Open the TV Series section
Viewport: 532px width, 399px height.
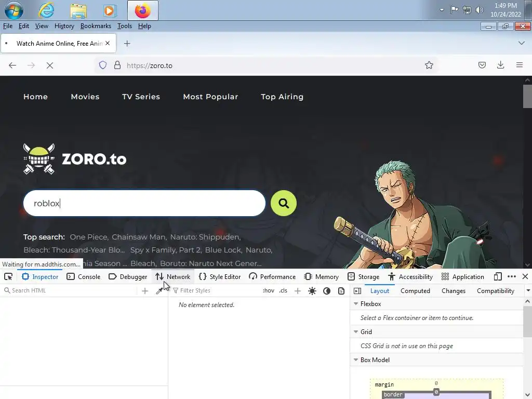click(x=141, y=97)
